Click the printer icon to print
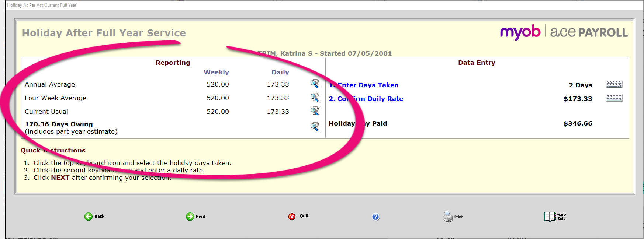 pyautogui.click(x=448, y=217)
